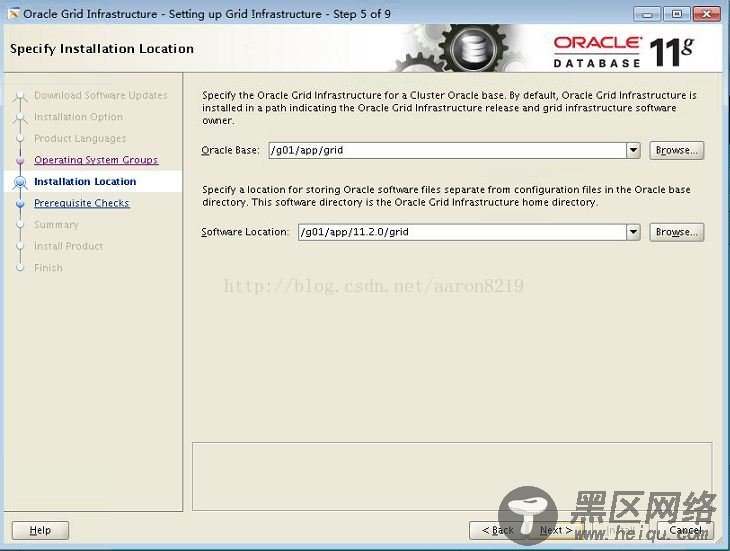Select Installation Location step in sidebar
Viewport: 730px width, 551px height.
click(85, 181)
